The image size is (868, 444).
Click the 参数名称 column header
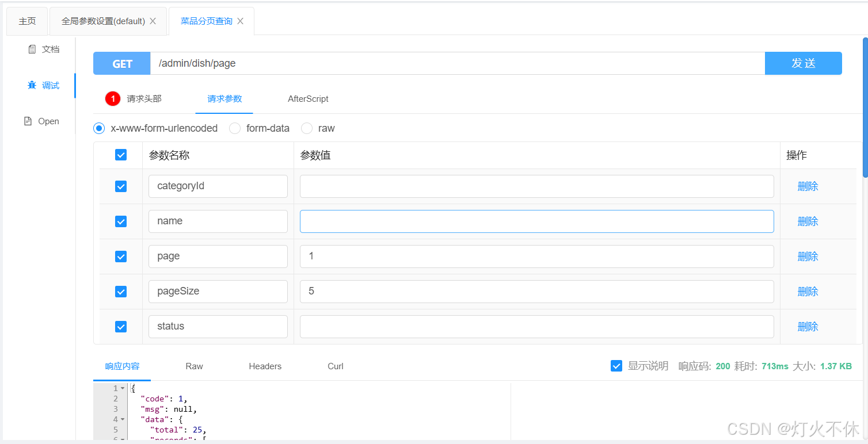169,155
